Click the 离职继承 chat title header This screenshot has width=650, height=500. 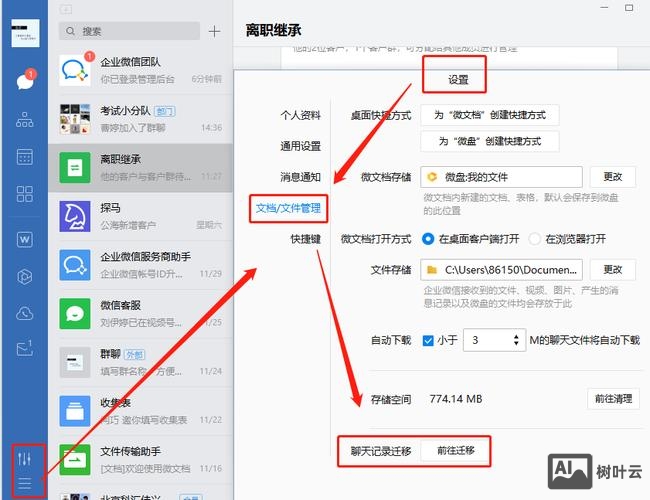pos(274,30)
